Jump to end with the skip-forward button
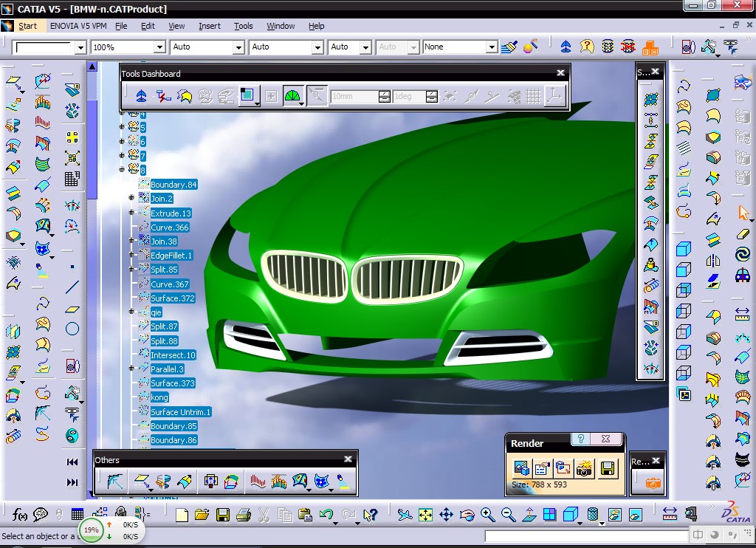 (72, 482)
